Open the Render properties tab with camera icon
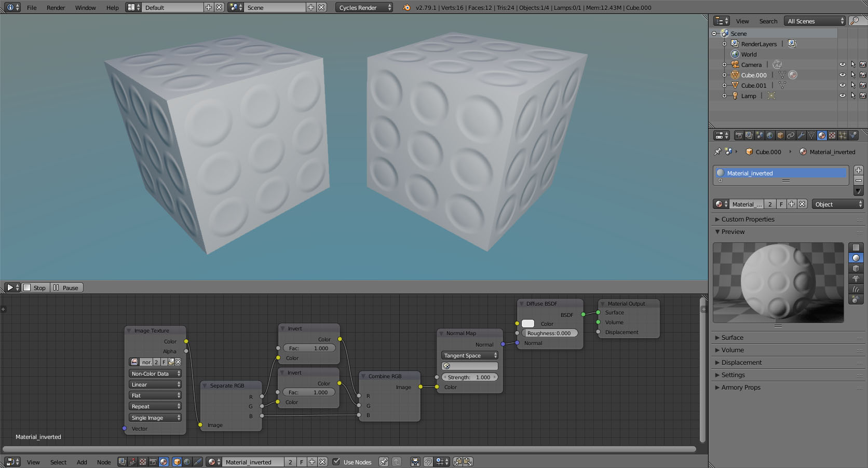Viewport: 868px width, 468px height. tap(740, 135)
